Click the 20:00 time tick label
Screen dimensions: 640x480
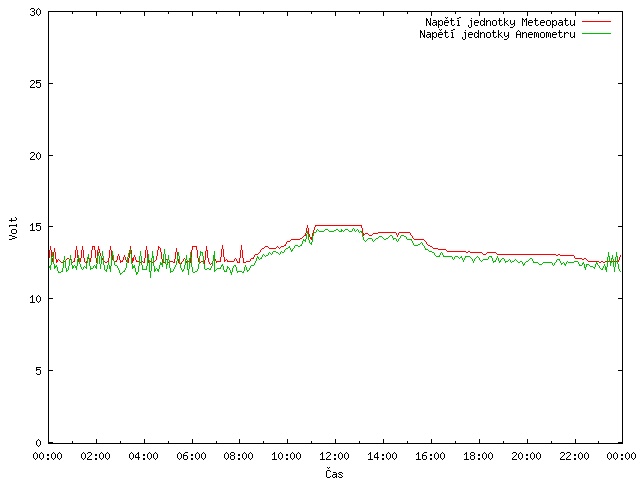pyautogui.click(x=526, y=456)
